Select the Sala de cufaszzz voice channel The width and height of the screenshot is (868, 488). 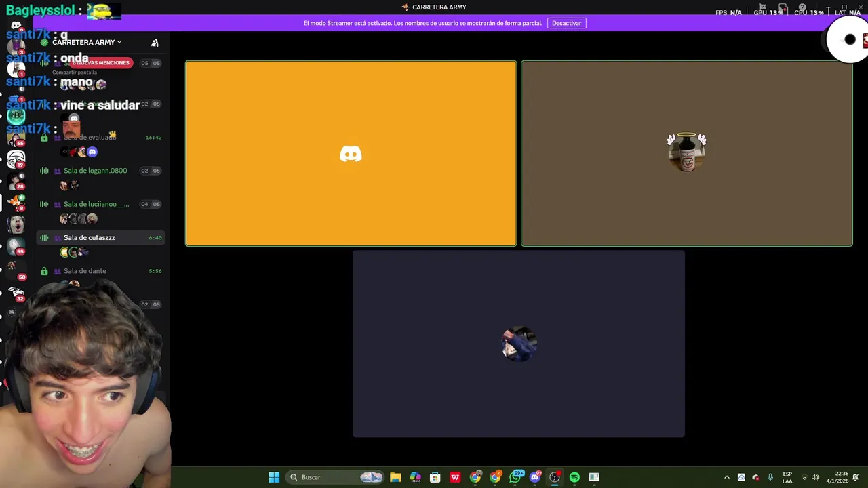coord(101,238)
